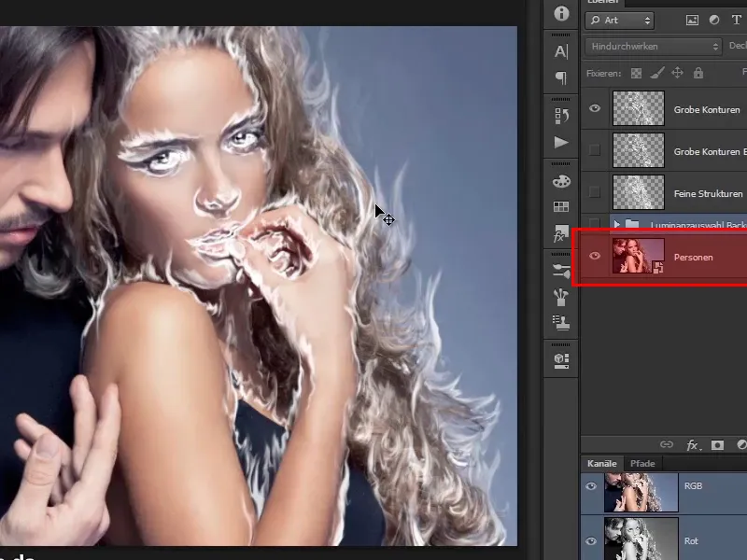The image size is (747, 560).
Task: Select the 'Grobe Konturen E' layer name
Action: coord(710,151)
